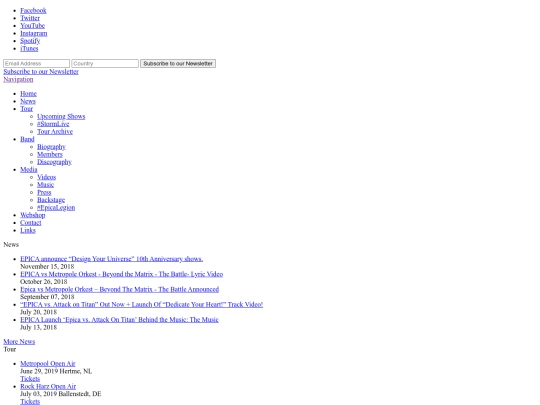Click the Navigation link
The width and height of the screenshot is (540, 405).
(x=18, y=79)
